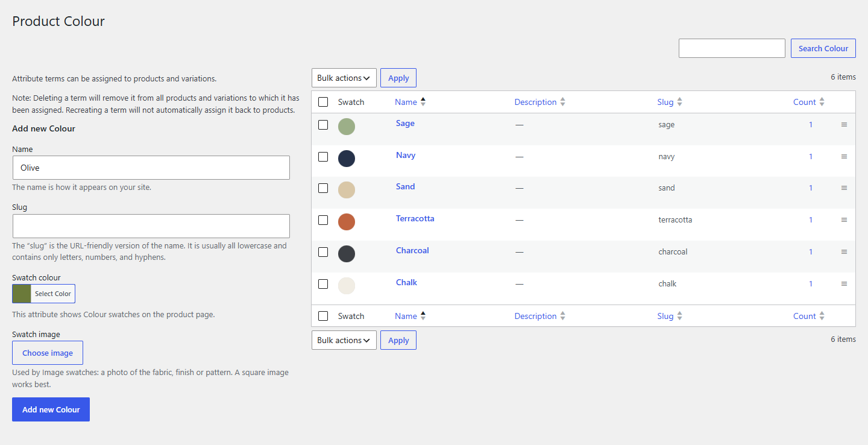Open the Chalk term link
This screenshot has height=445, width=868.
(406, 282)
